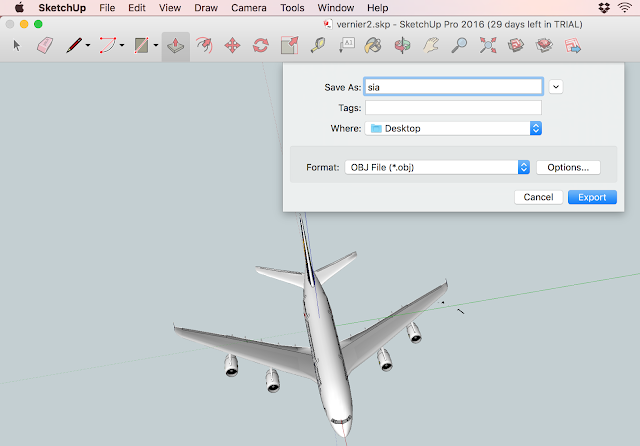This screenshot has height=446, width=640.
Task: Click the Zoom Extents tool
Action: [488, 45]
